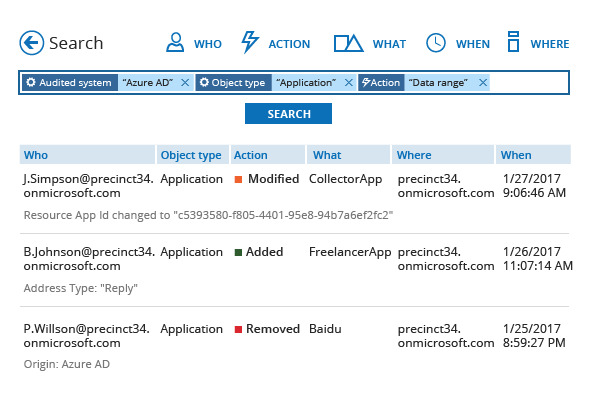Click the CollectorApp cell
Screen dimensions: 590x395
click(x=345, y=179)
